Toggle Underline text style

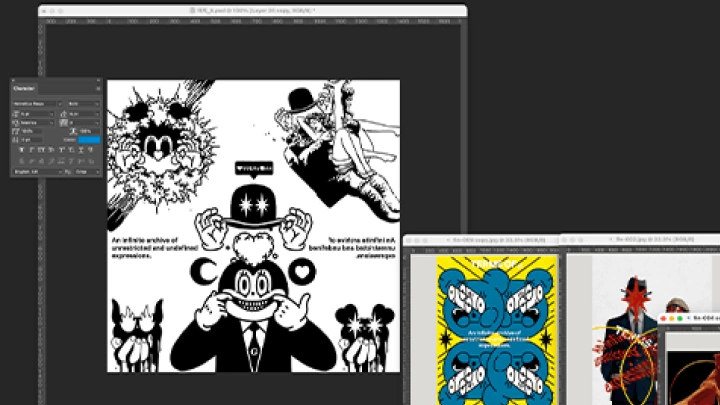[x=81, y=150]
